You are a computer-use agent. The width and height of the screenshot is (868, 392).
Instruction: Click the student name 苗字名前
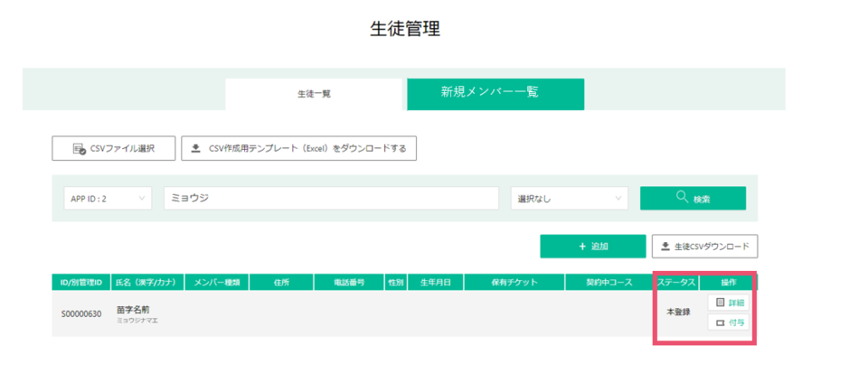point(133,310)
